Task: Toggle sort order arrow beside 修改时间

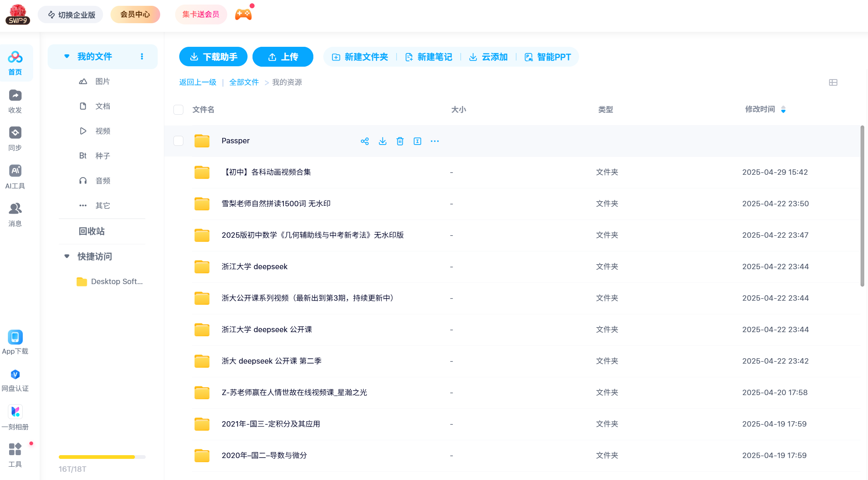Action: coord(783,109)
